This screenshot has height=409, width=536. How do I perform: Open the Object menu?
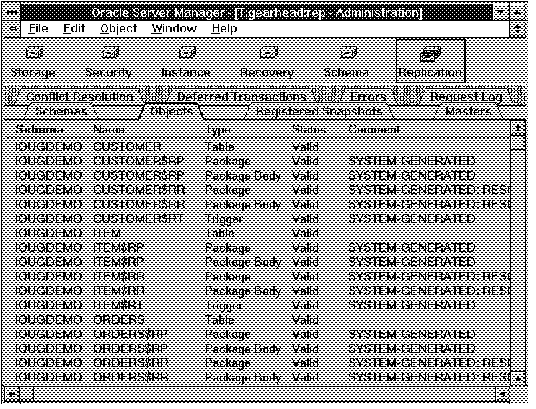[x=119, y=28]
